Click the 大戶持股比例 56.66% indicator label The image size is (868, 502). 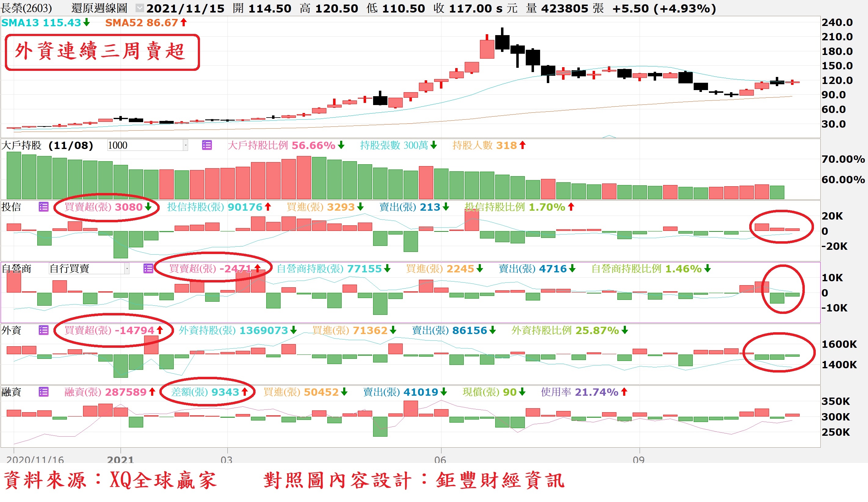[281, 145]
